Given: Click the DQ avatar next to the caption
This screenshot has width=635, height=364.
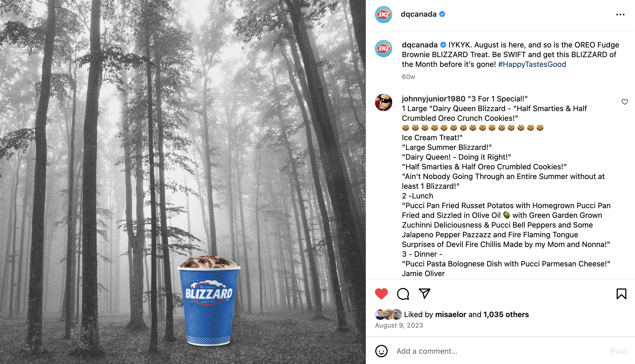Looking at the screenshot, I should [x=383, y=49].
